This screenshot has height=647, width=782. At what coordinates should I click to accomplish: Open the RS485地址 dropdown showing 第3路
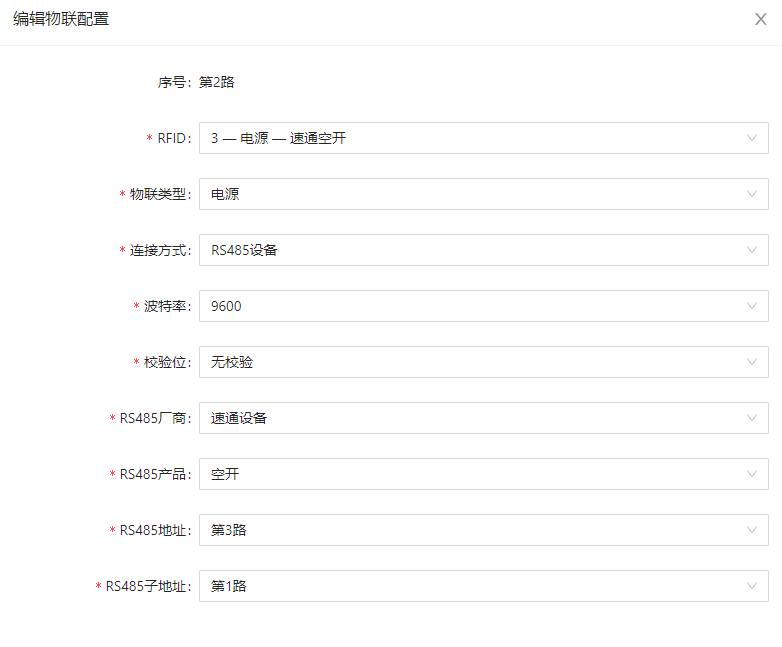click(x=470, y=530)
